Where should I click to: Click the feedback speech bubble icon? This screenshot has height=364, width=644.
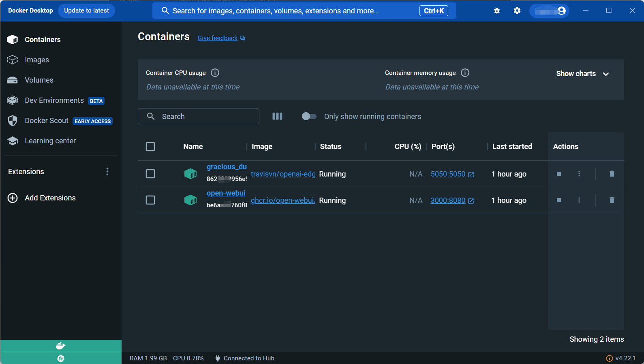[x=242, y=38]
